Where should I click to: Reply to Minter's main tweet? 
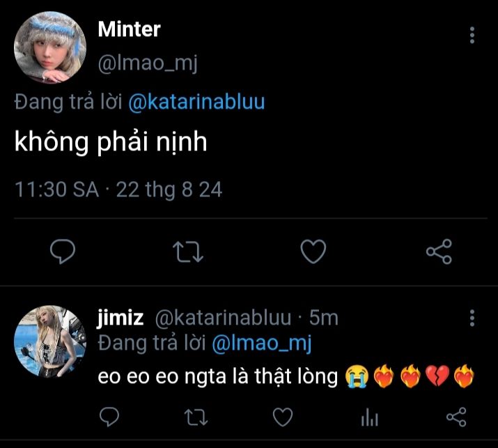(63, 252)
